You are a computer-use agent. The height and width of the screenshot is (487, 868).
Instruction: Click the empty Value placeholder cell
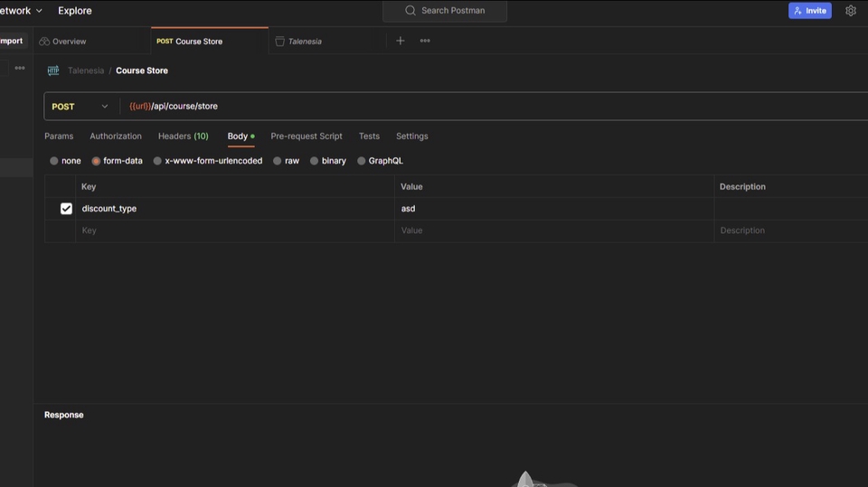pos(554,230)
